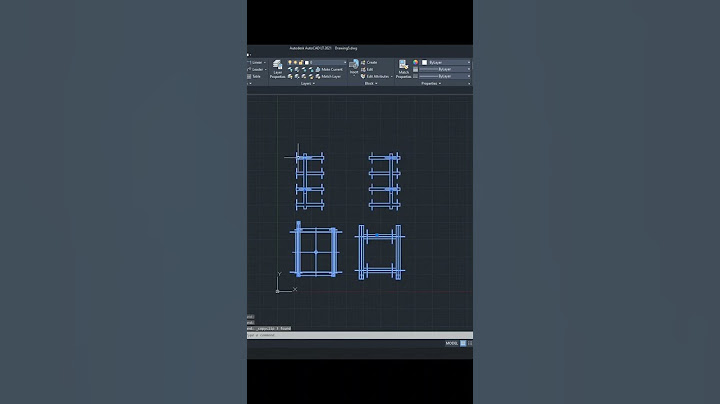Toggle layer 0 lock padlock icon

point(301,62)
